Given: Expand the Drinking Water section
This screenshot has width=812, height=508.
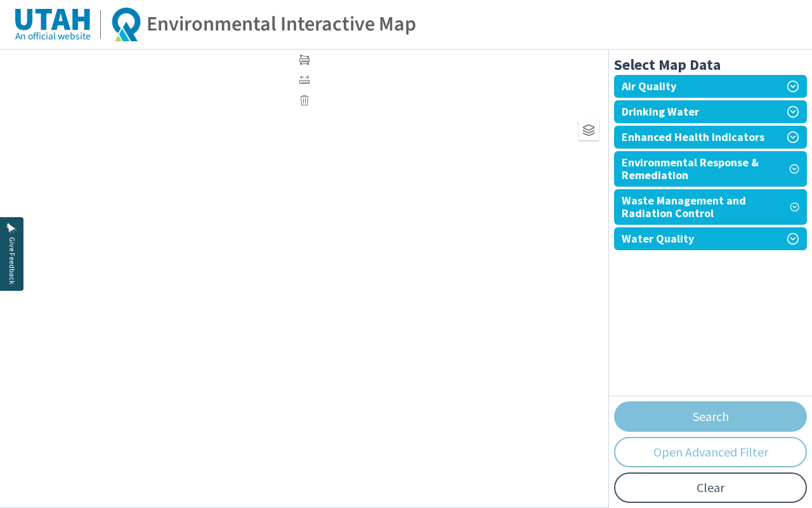Looking at the screenshot, I should click(x=710, y=112).
